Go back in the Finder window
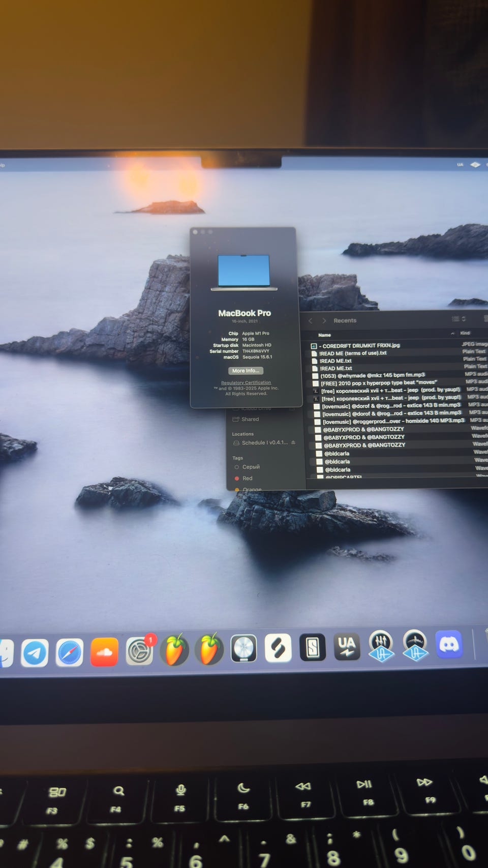488x868 pixels. pyautogui.click(x=311, y=321)
